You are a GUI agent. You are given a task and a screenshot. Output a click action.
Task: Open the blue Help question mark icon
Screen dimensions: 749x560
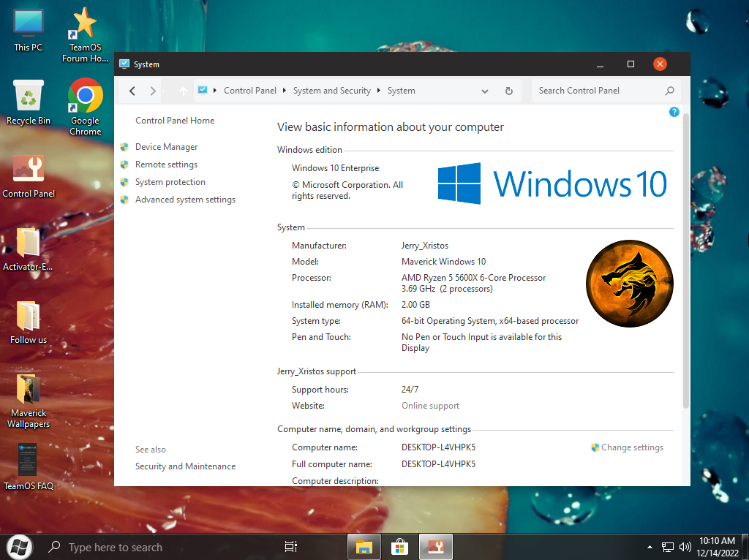point(674,112)
